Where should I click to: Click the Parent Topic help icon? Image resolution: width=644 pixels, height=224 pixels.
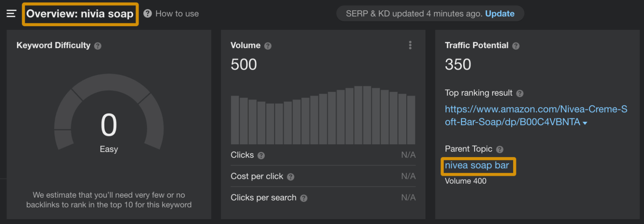pos(499,149)
